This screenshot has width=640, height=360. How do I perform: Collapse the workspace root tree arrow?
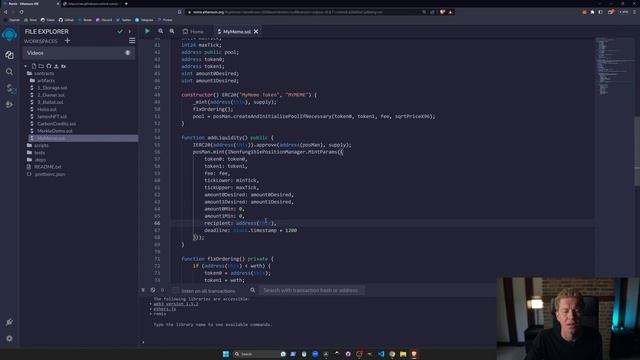[25, 66]
